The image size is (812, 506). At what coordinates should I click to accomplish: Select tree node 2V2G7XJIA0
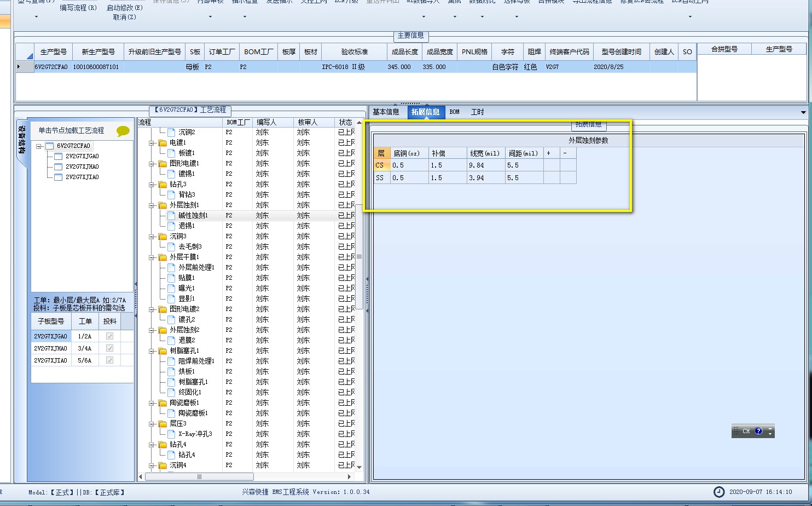pyautogui.click(x=82, y=177)
